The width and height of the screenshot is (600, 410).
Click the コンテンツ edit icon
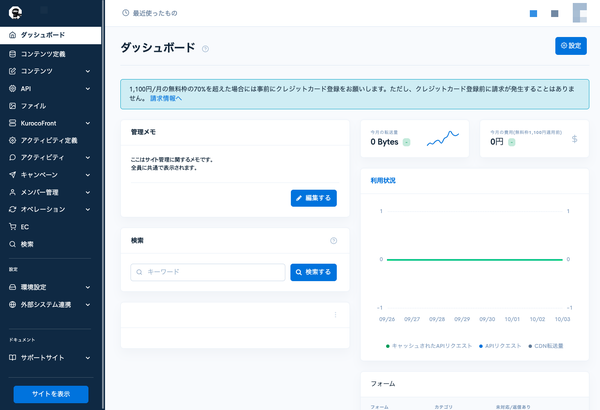click(x=12, y=71)
